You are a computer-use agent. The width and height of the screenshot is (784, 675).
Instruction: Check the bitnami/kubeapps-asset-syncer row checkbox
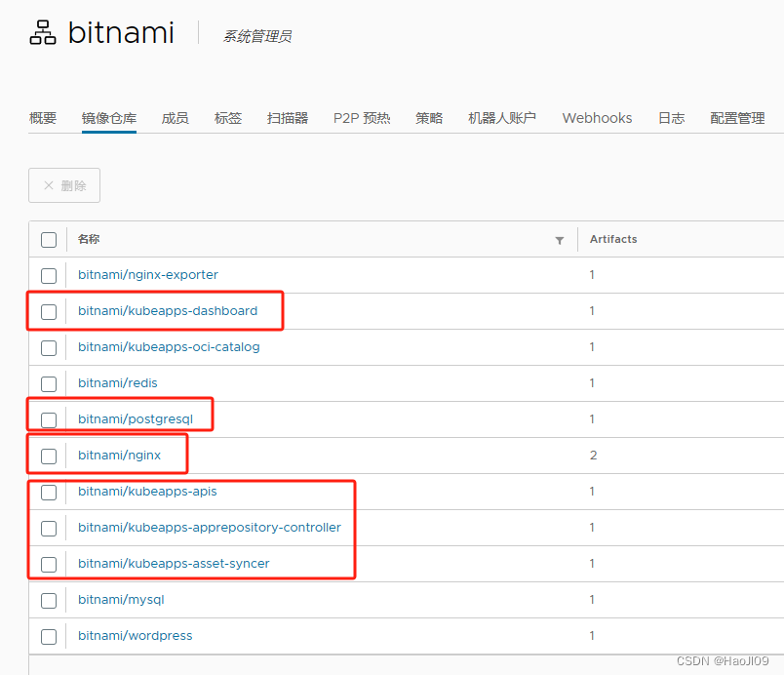[49, 565]
